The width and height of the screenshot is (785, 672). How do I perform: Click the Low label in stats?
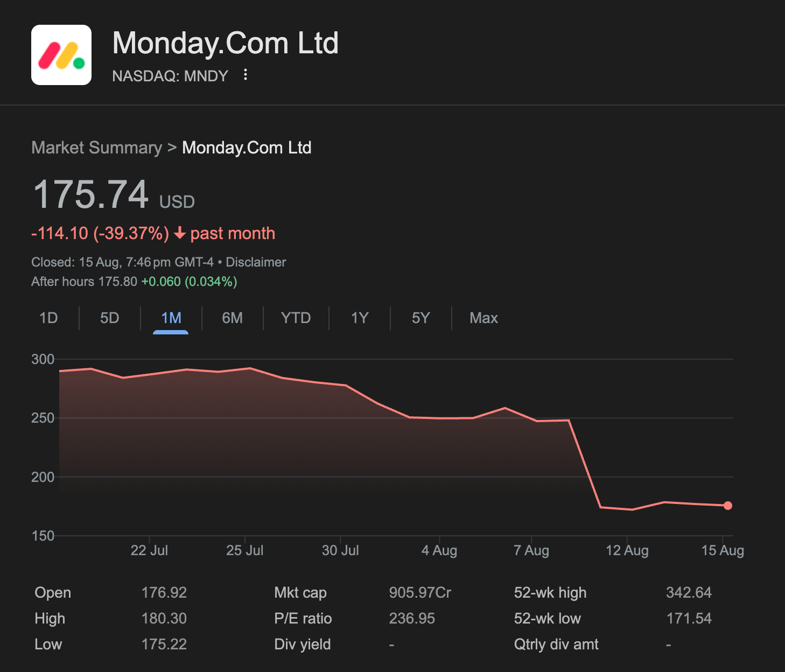point(48,644)
